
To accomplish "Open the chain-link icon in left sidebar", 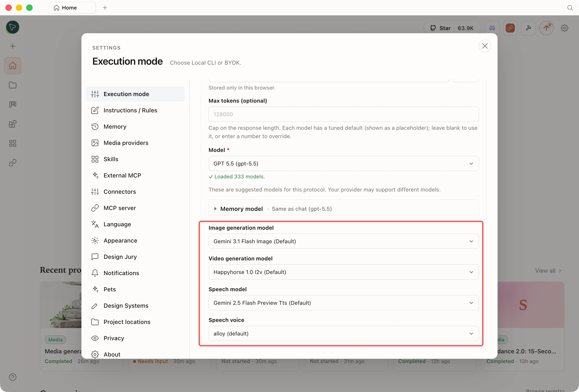I will [12, 163].
